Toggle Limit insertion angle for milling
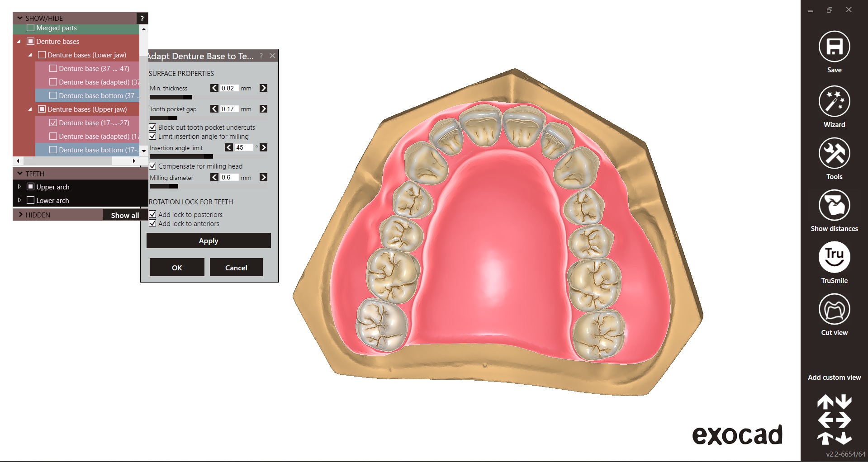Viewport: 868px width, 462px height. (153, 136)
